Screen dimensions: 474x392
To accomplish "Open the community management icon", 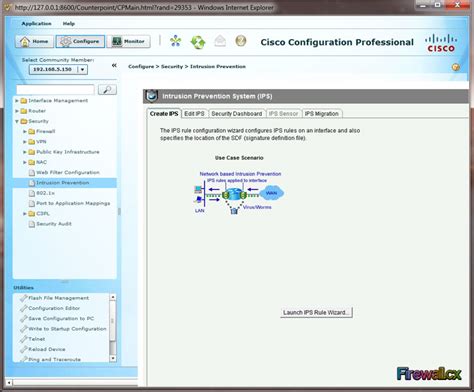I will click(175, 41).
